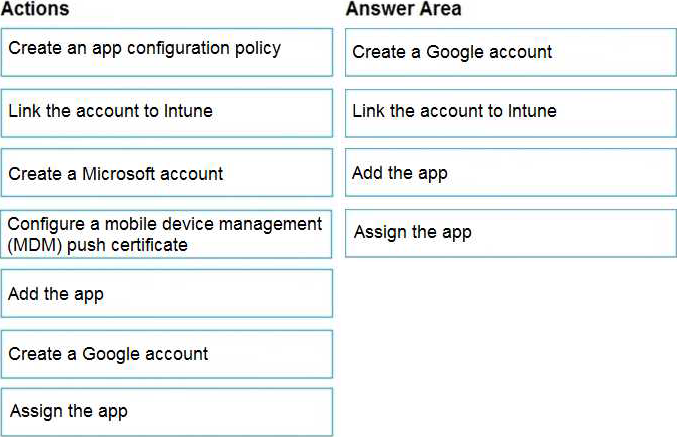Select the bottom box in the Actions list
This screenshot has height=437, width=677.
point(166,412)
